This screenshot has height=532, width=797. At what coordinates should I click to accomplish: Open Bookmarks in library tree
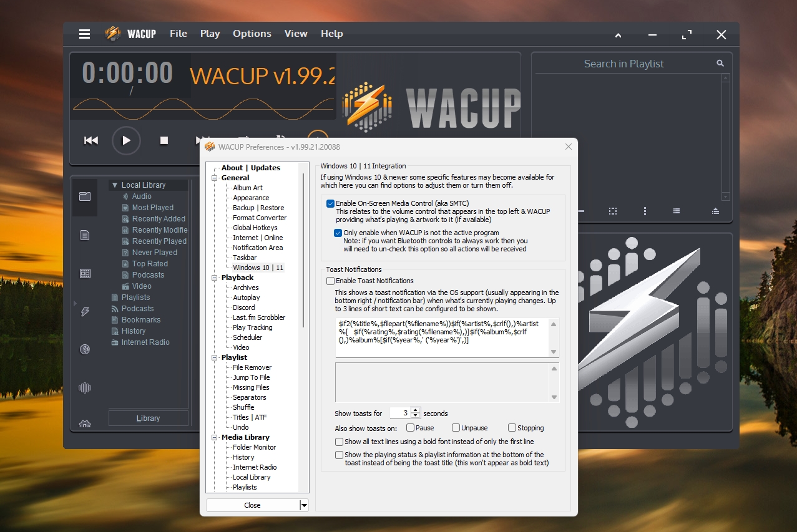pos(141,320)
